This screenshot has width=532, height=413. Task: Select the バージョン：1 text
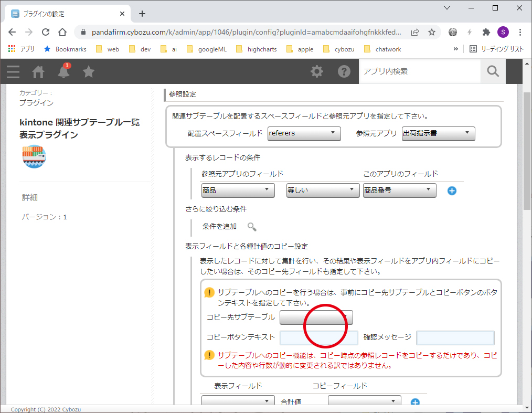[x=45, y=217]
